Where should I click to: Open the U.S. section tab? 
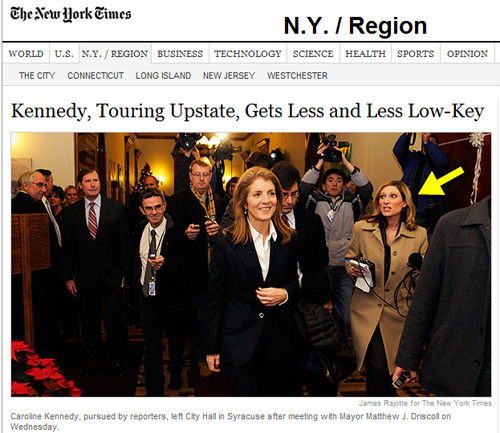(64, 54)
